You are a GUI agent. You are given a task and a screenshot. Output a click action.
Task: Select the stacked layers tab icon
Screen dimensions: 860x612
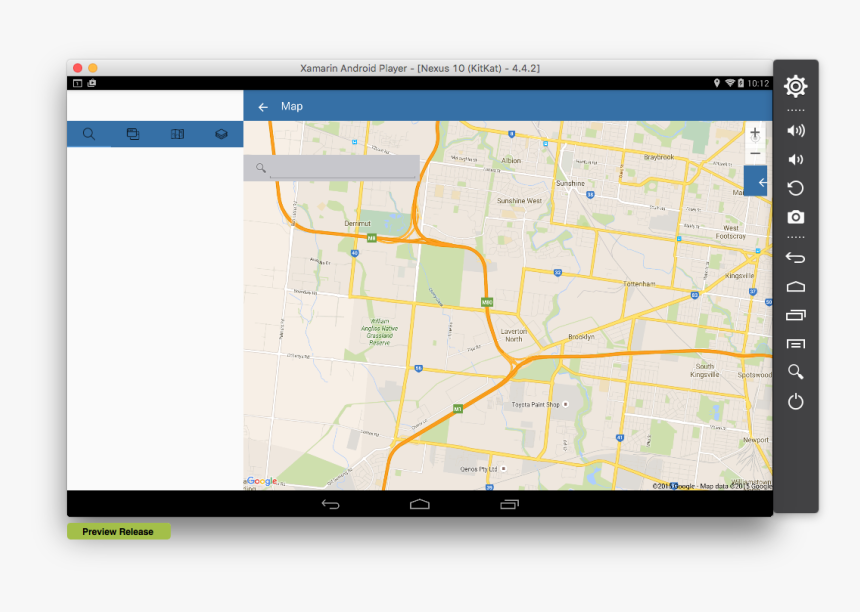[221, 134]
